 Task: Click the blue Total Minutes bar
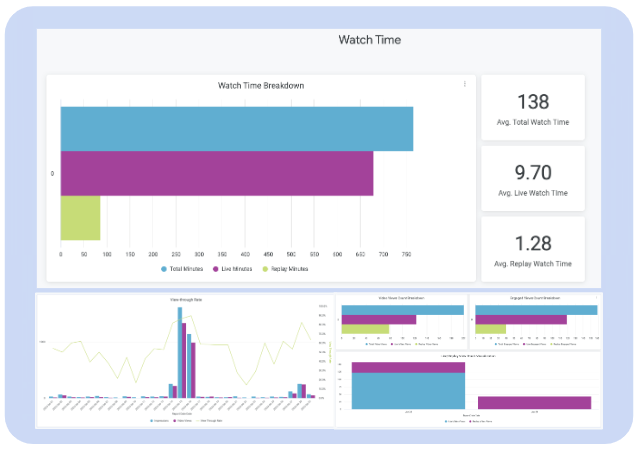pos(236,128)
